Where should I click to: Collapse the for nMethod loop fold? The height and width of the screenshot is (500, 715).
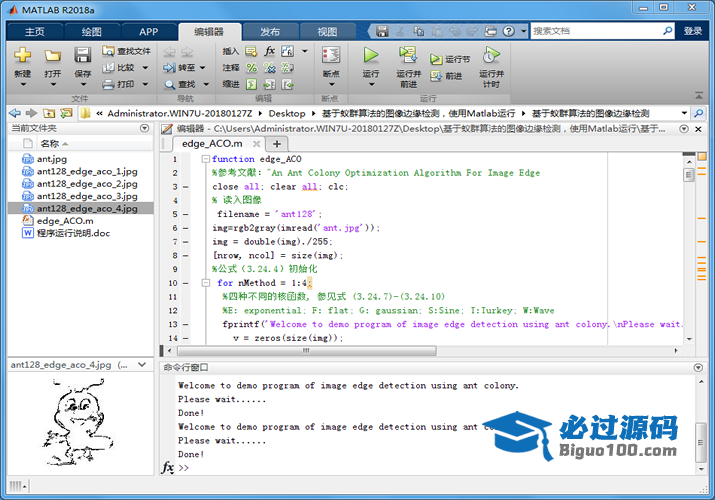pyautogui.click(x=205, y=283)
